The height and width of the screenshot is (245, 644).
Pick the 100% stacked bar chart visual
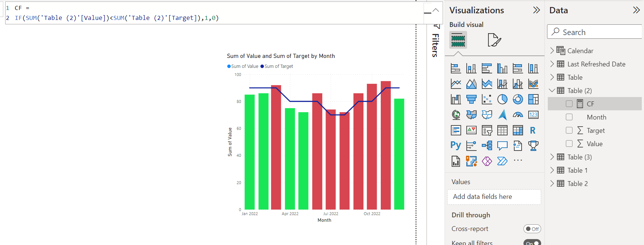tap(518, 68)
